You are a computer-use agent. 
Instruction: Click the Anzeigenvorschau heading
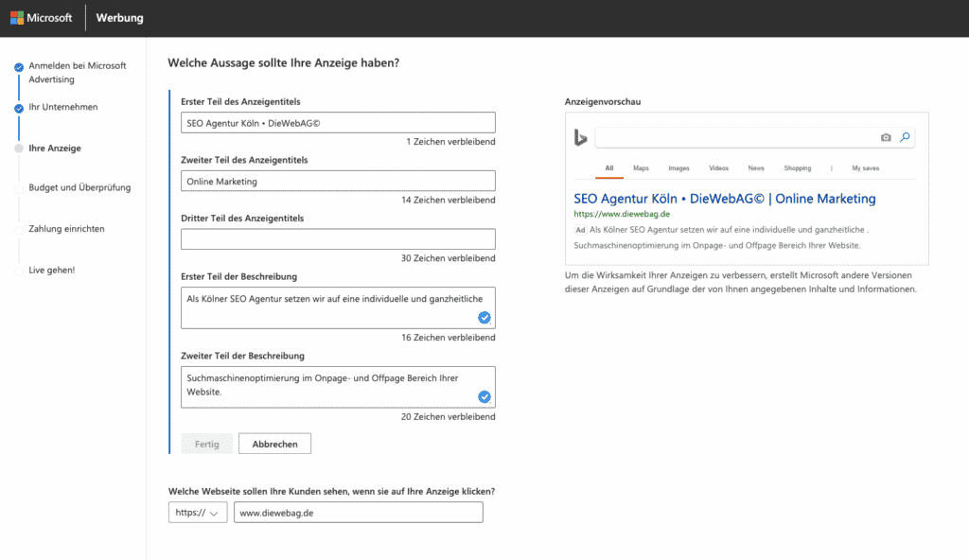603,101
